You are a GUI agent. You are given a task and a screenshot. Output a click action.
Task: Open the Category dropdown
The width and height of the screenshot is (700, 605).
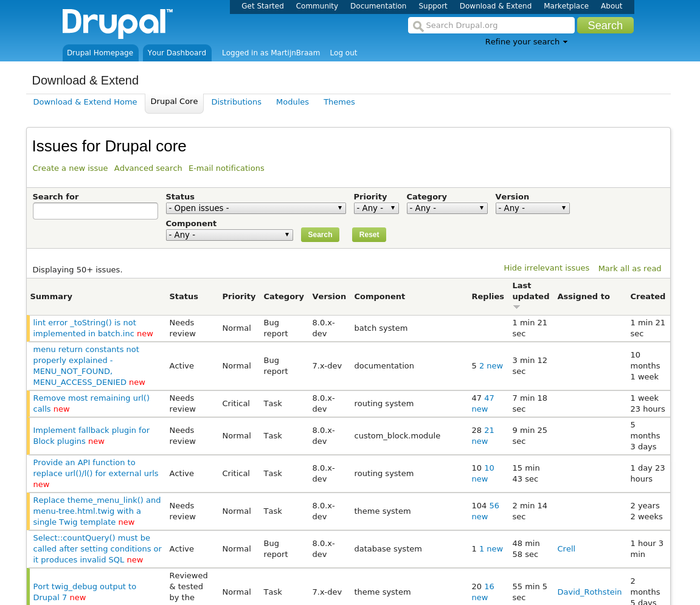point(447,208)
